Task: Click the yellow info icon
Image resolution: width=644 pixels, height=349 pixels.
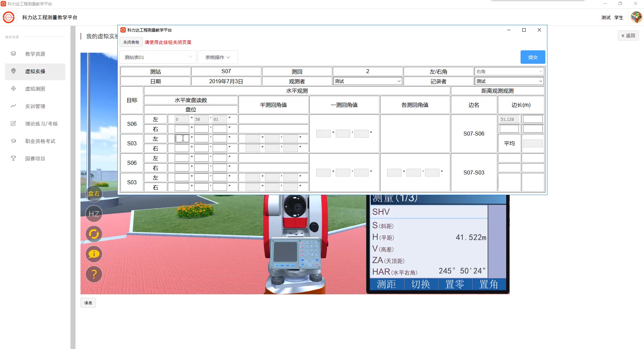Action: pyautogui.click(x=94, y=254)
